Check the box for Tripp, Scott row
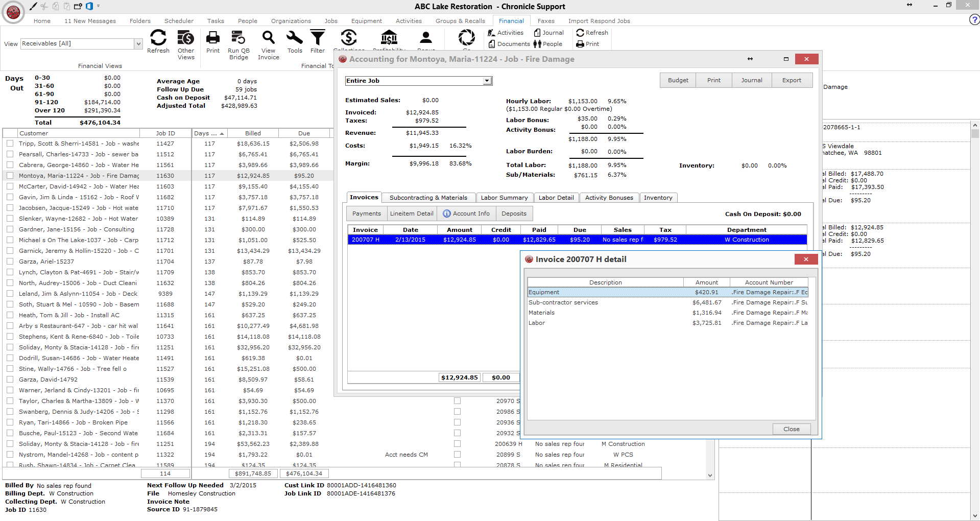Viewport: 980px width, 521px height. coord(10,144)
